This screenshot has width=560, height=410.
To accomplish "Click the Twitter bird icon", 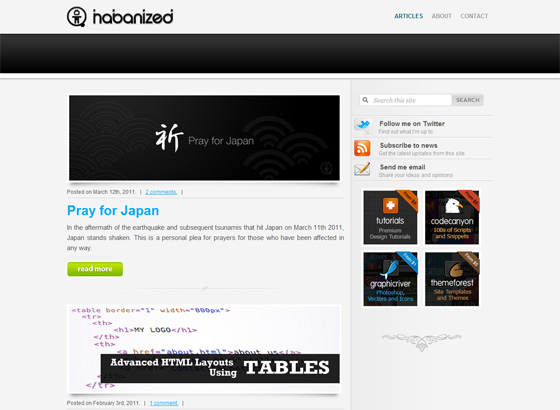I will click(363, 126).
